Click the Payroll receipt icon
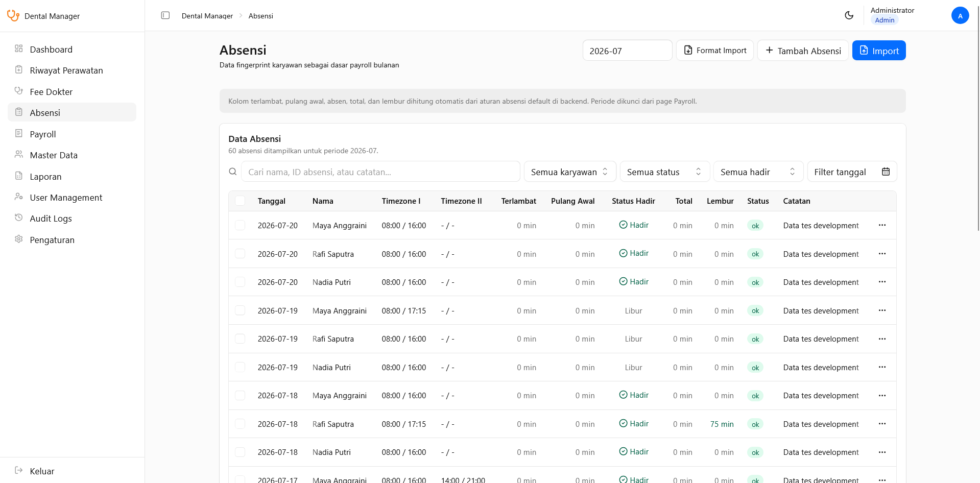Viewport: 980px width, 483px height. [19, 133]
